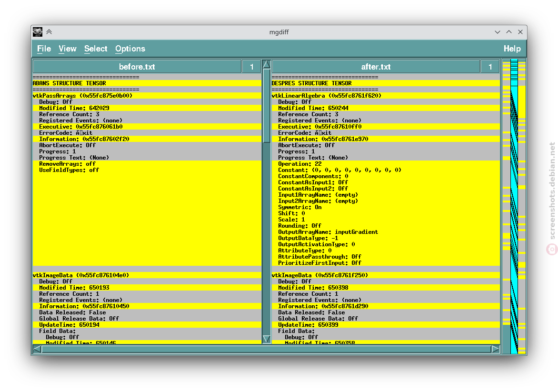Image resolution: width=558 pixels, height=392 pixels.
Task: Close the mgdiff window
Action: (x=520, y=32)
